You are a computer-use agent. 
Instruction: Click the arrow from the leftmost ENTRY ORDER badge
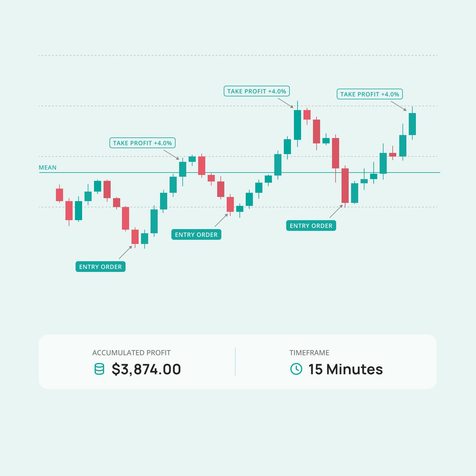(126, 252)
